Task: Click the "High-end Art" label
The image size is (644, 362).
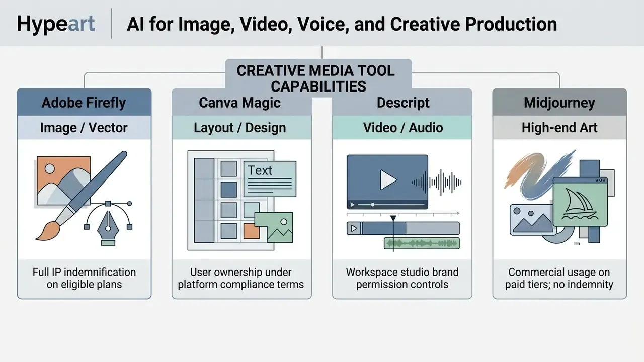Action: click(x=559, y=128)
